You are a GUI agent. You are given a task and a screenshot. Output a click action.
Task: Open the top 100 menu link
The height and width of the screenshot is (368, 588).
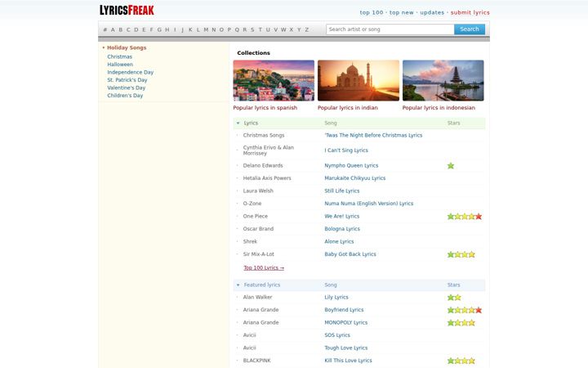(372, 12)
